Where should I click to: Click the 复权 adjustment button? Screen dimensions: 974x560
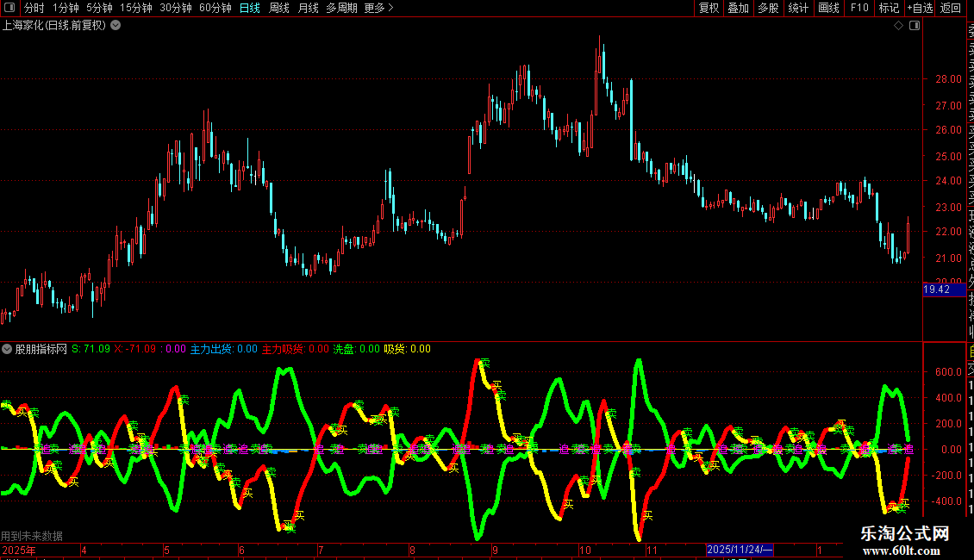click(709, 8)
